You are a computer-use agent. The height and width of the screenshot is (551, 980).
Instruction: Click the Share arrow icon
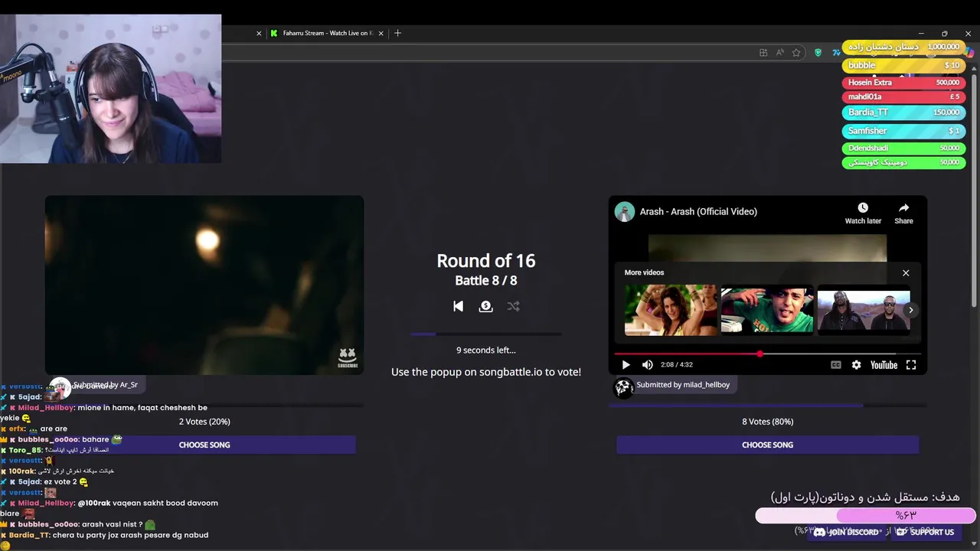coord(903,208)
